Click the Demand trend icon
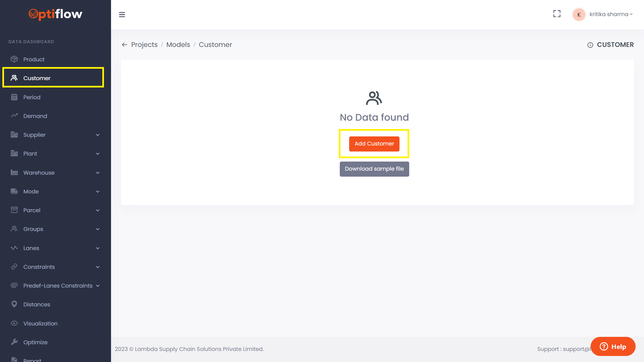 14,116
